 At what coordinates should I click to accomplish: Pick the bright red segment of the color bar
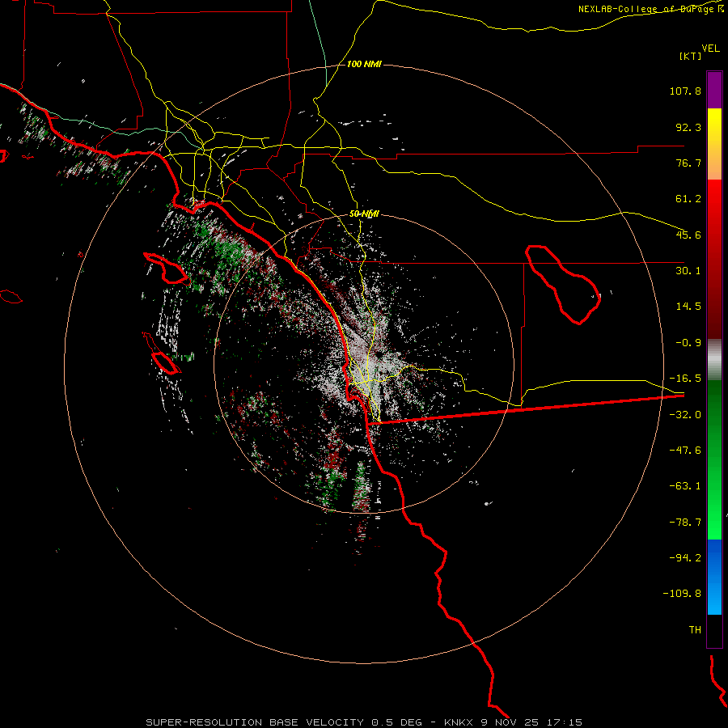click(x=714, y=209)
